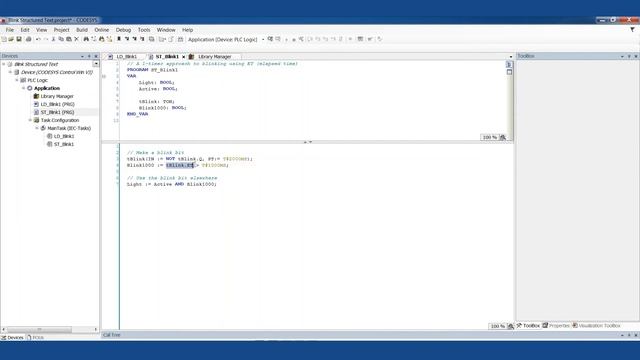Select Device (CODESYS Control Win V3) node
This screenshot has width=640, height=360.
[x=57, y=72]
